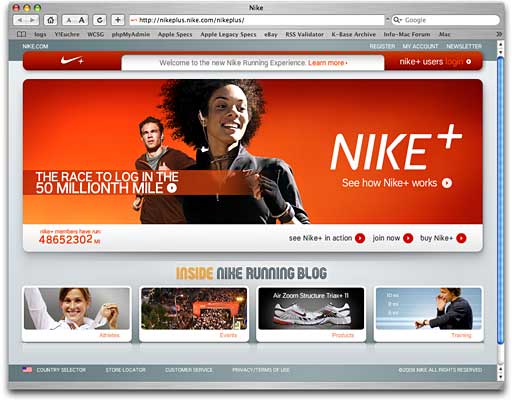The image size is (512, 400).
Task: Open the Apple Specs bookmark
Action: pyautogui.click(x=175, y=34)
